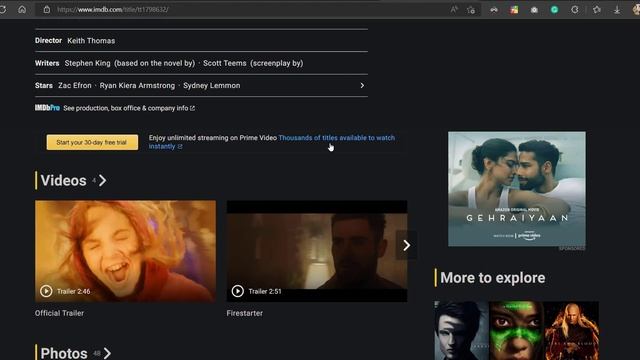Expand the Photos section chevron
640x360 pixels.
click(107, 353)
